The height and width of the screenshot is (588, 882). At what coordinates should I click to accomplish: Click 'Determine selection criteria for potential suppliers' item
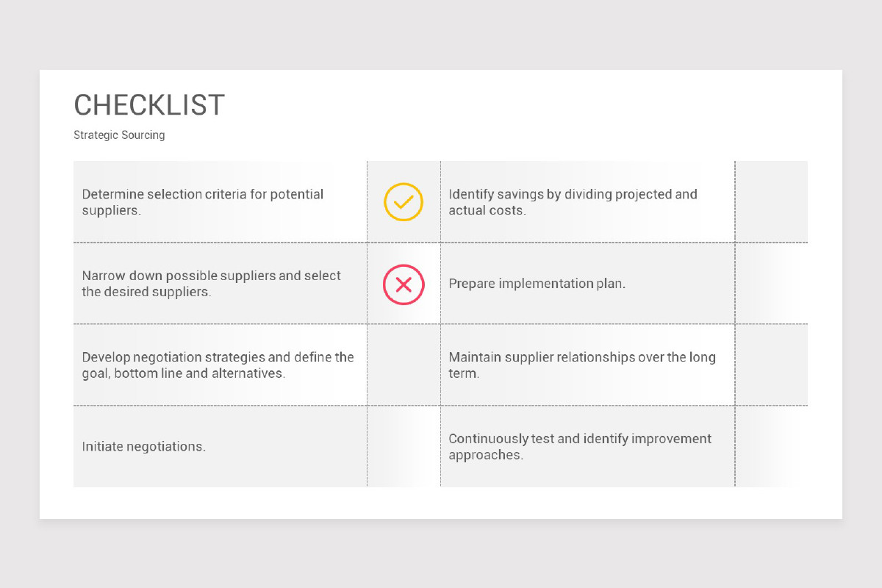[x=203, y=202]
